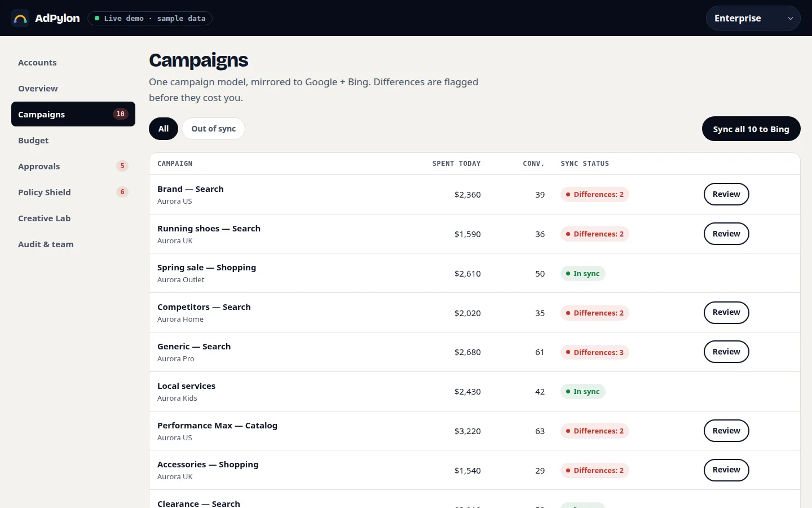Click the Aurora Pro account label
Image resolution: width=812 pixels, height=508 pixels.
point(175,359)
